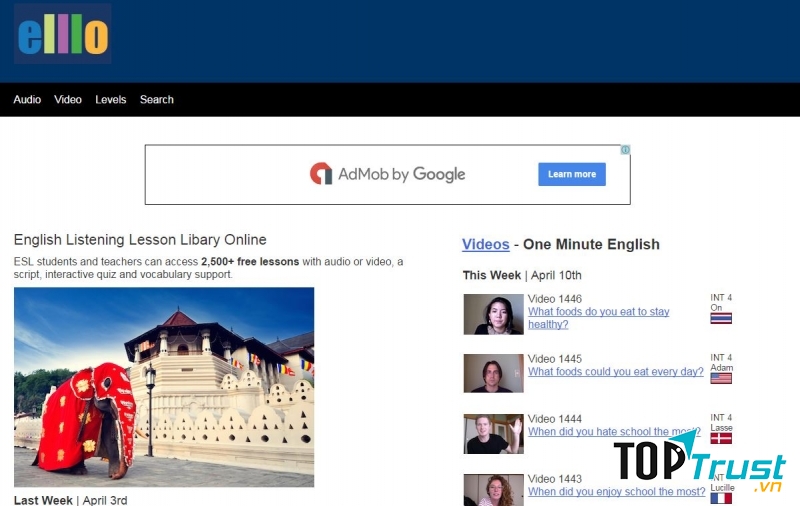The image size is (800, 506).
Task: Click the ad info icon on banner
Action: pyautogui.click(x=625, y=150)
